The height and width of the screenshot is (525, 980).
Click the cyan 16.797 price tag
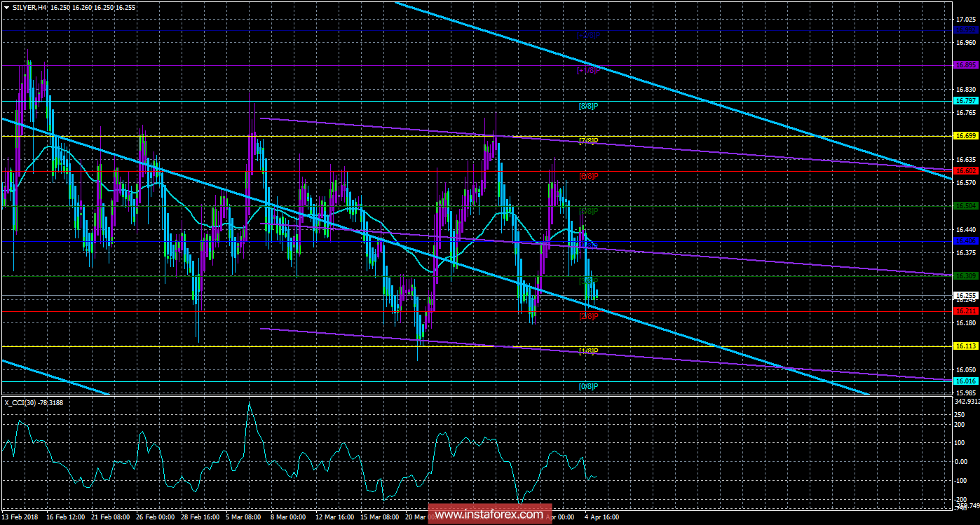coord(965,101)
